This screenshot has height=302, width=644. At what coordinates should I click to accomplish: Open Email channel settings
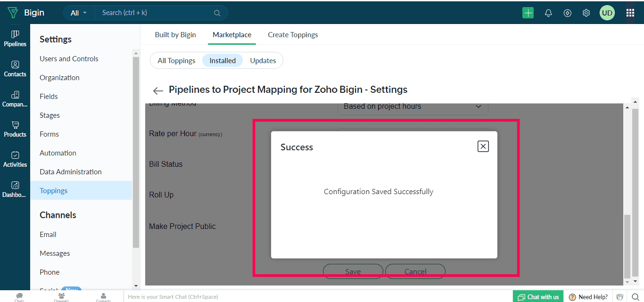48,235
